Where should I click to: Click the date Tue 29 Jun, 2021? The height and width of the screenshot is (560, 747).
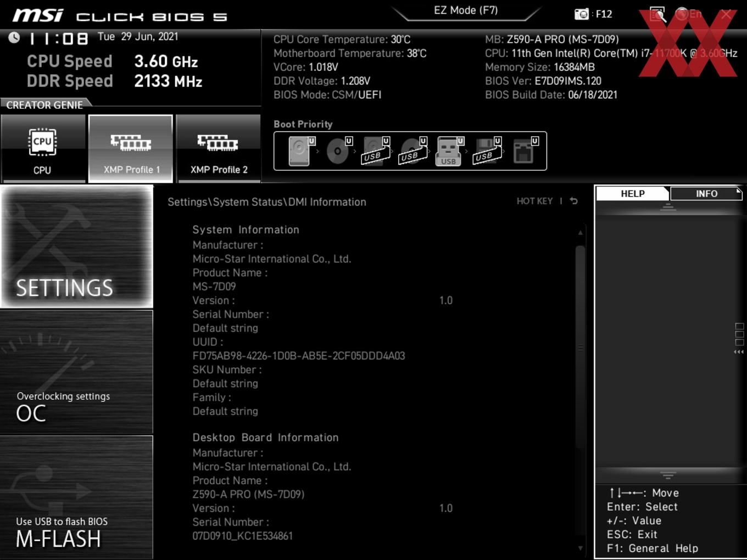138,37
